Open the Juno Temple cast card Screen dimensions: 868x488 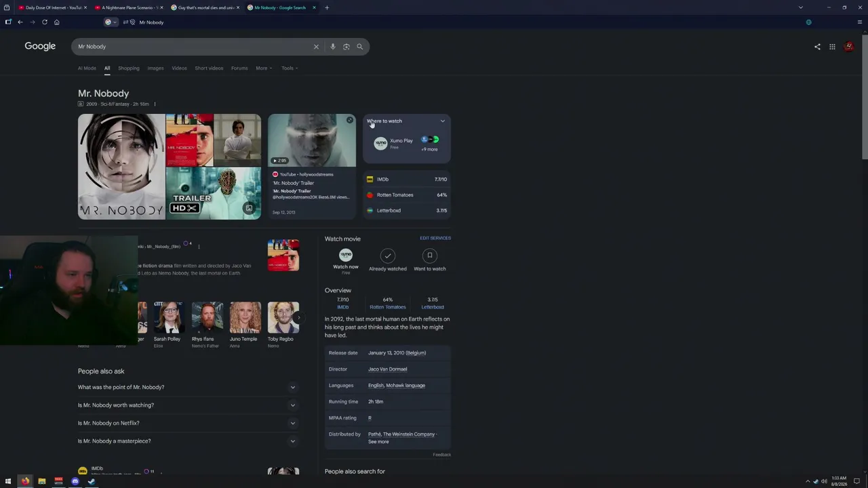pyautogui.click(x=244, y=325)
